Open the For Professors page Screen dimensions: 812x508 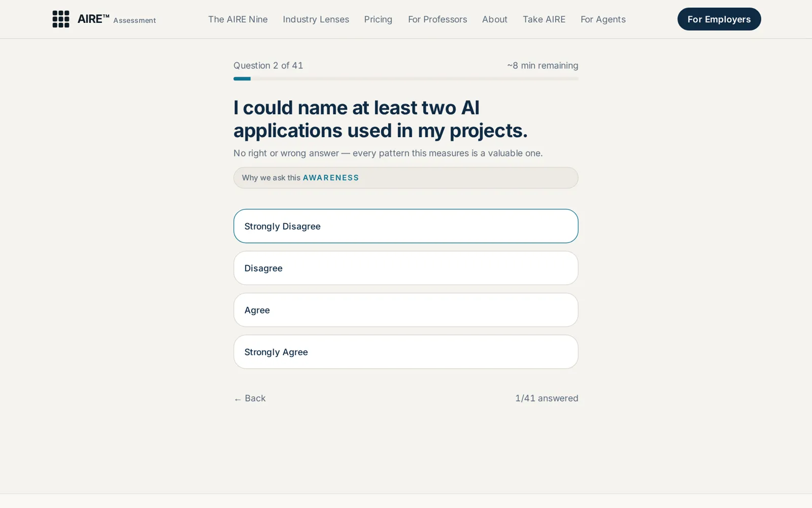pyautogui.click(x=437, y=19)
